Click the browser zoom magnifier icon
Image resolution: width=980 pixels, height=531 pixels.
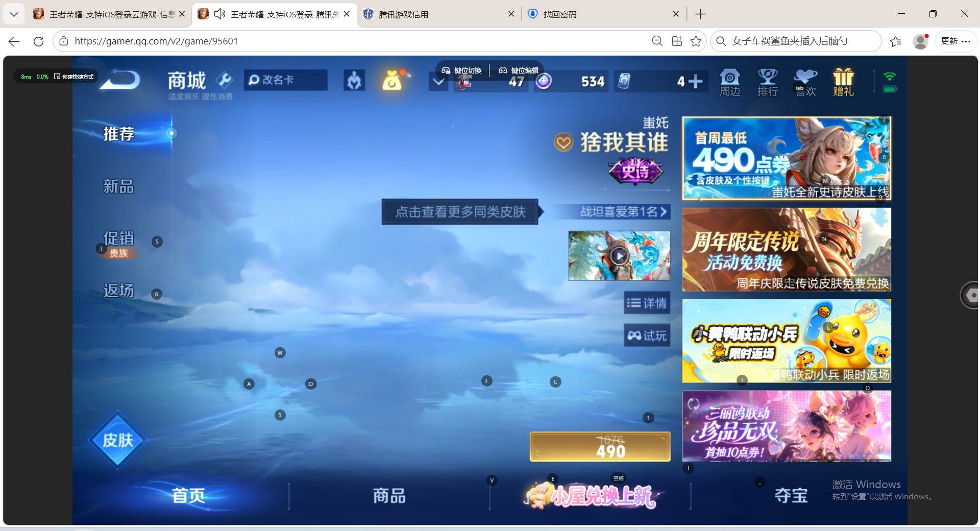tap(657, 41)
